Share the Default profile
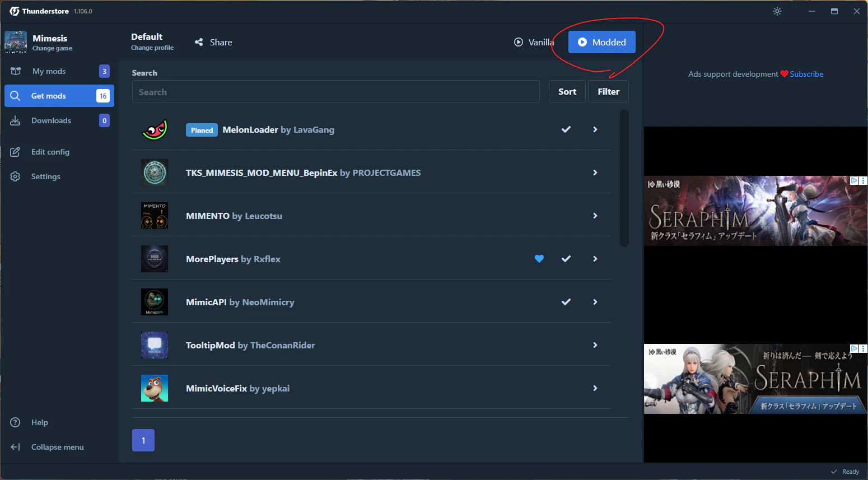 [x=213, y=42]
